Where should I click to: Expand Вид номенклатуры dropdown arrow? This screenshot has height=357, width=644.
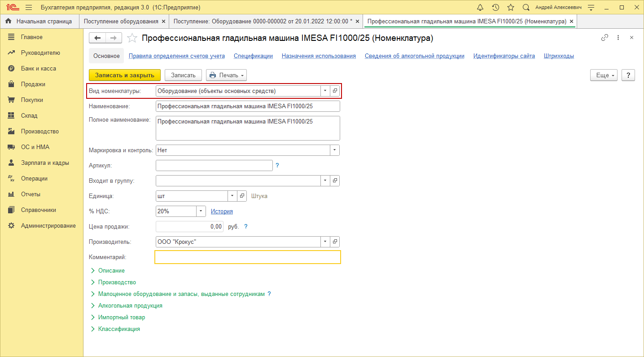click(x=325, y=91)
